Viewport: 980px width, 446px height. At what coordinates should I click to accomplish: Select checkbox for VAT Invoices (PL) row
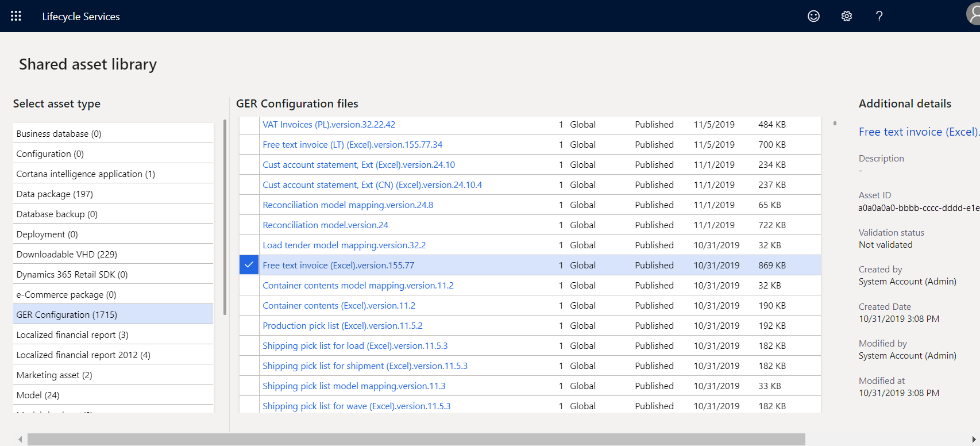pos(249,124)
